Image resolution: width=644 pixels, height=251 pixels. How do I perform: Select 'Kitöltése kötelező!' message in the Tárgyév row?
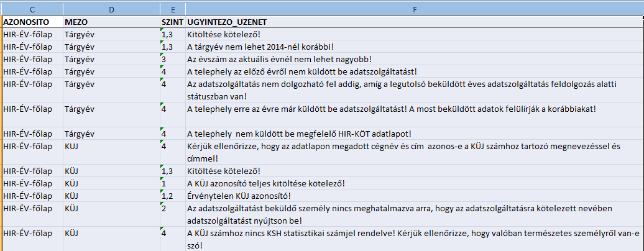(415, 34)
